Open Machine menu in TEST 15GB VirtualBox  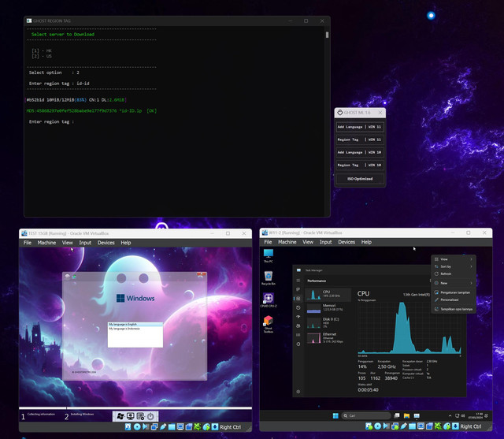(46, 243)
